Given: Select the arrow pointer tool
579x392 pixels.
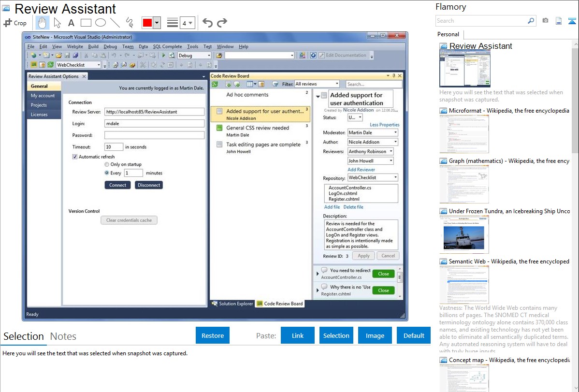Looking at the screenshot, I should [x=57, y=23].
